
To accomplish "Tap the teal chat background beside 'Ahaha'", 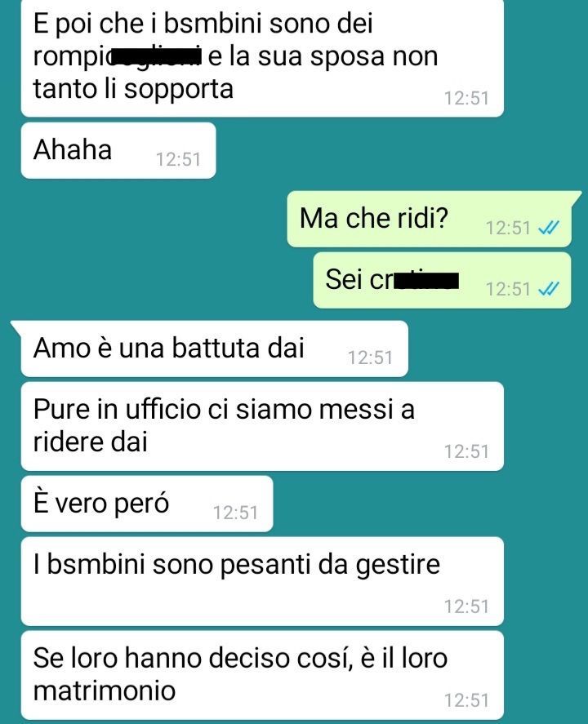I will pos(393,150).
